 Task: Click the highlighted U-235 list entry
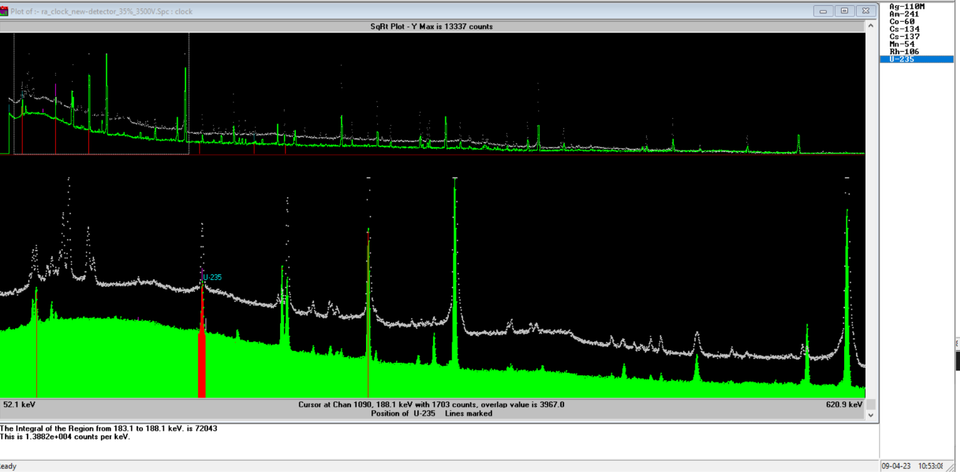[903, 60]
